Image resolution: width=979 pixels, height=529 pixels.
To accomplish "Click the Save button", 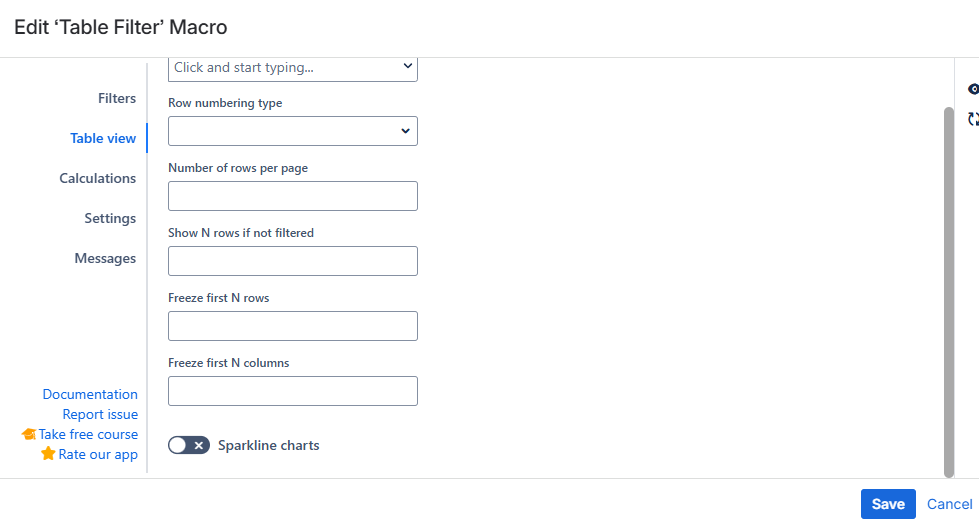I will 888,504.
